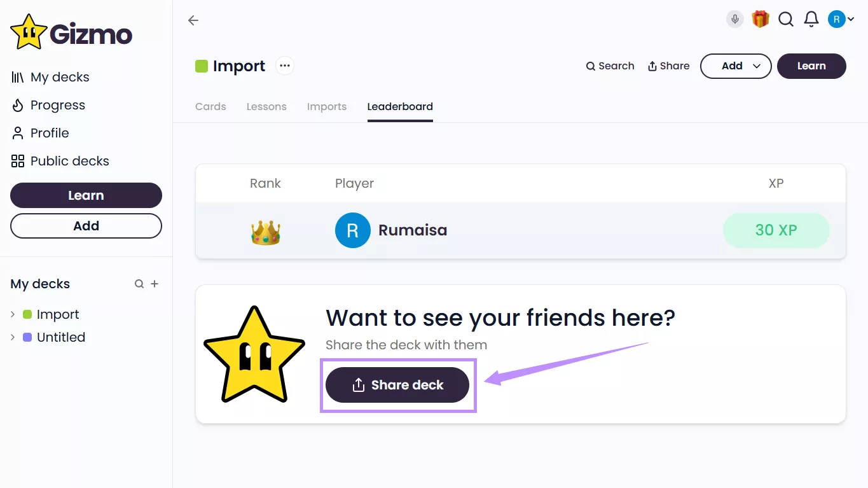Open the microphone icon in the top bar
The height and width of the screenshot is (488, 868).
pos(734,19)
